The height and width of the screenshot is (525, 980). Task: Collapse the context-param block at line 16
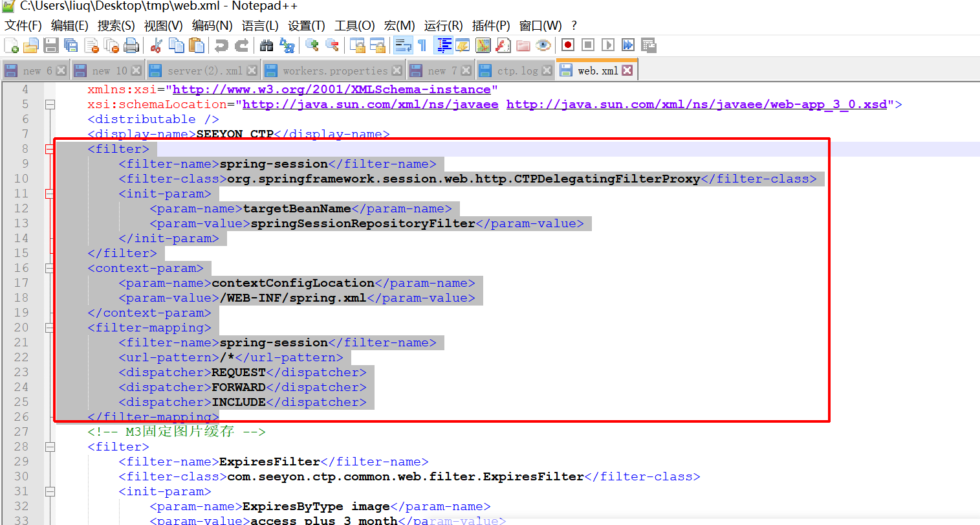tap(50, 268)
